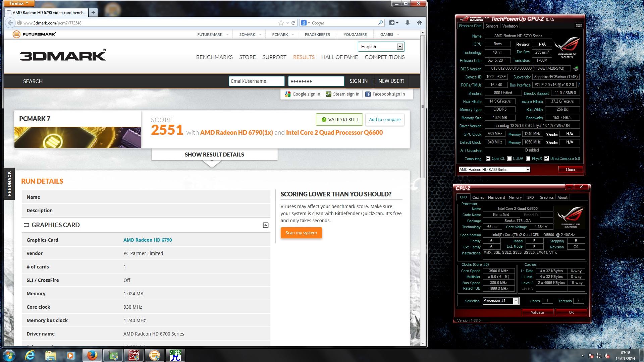Show hidden system tray icons
Screen dimensions: 644x362
(x=583, y=356)
